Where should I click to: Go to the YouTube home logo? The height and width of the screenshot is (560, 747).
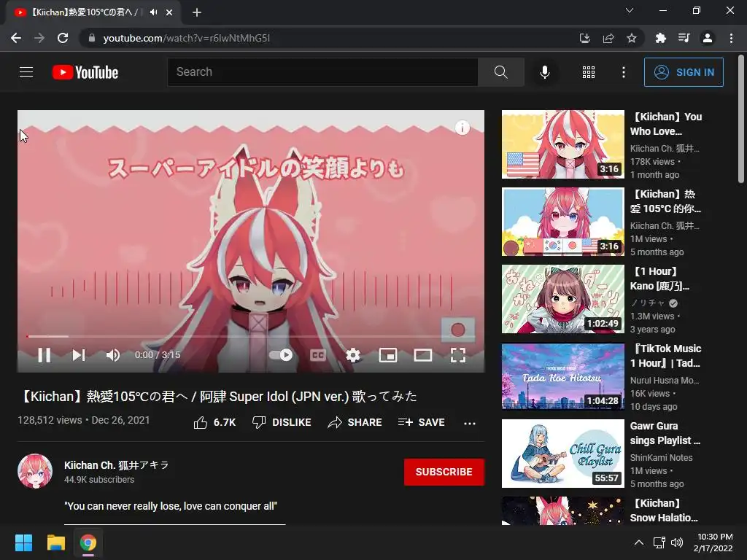point(85,72)
